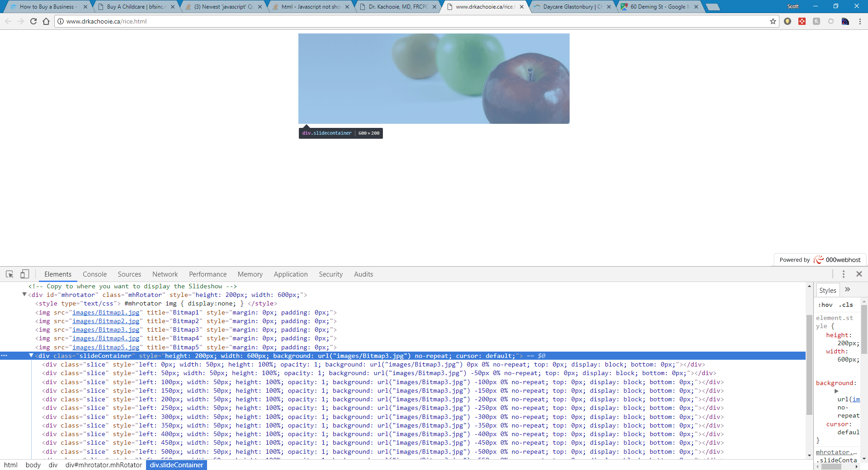The height and width of the screenshot is (470, 868).
Task: Toggle the .cls class editor
Action: click(x=845, y=305)
